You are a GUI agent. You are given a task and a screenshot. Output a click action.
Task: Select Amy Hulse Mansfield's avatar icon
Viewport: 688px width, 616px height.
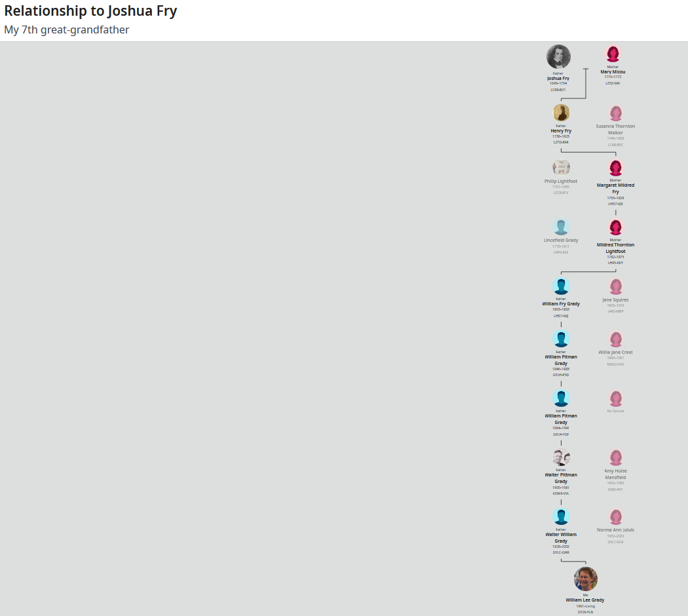pyautogui.click(x=616, y=457)
